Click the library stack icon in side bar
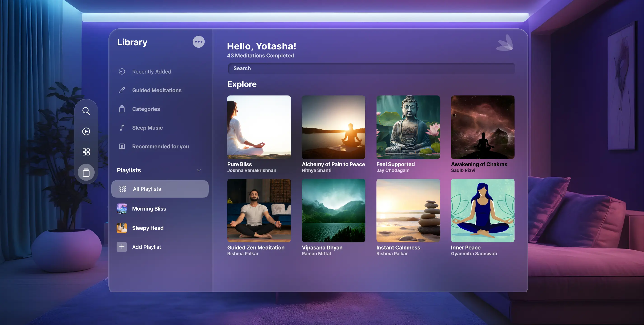 click(86, 172)
